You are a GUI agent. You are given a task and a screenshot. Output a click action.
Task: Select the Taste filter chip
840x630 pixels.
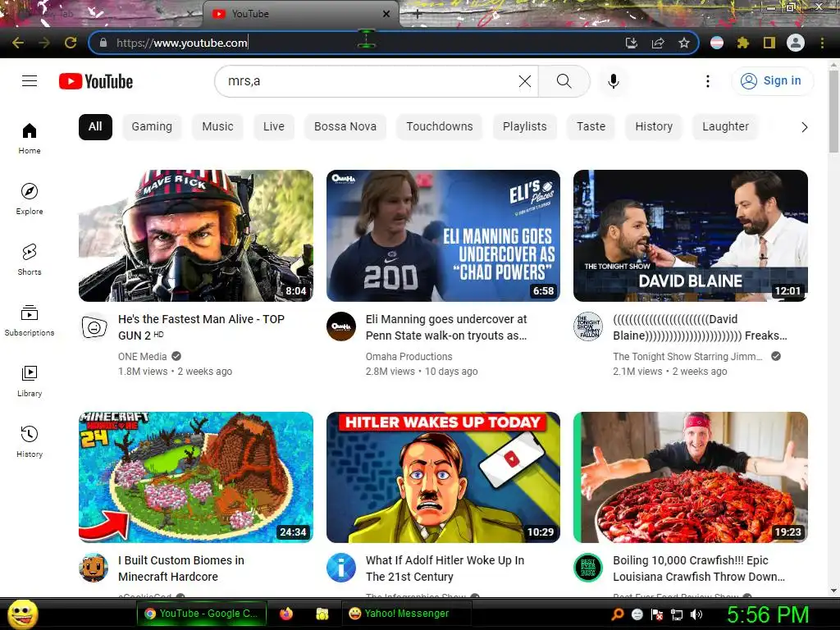pyautogui.click(x=591, y=127)
